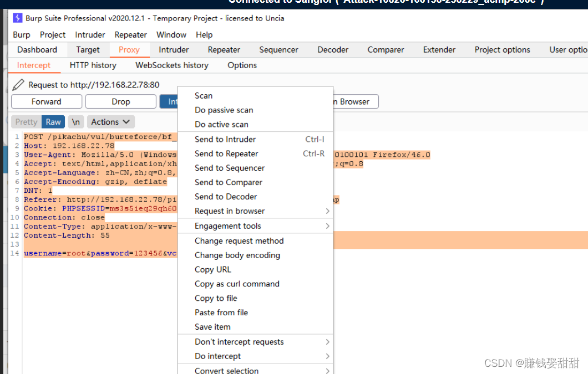Toggle the \n non-printable characters button
This screenshot has height=374, width=588.
point(76,122)
